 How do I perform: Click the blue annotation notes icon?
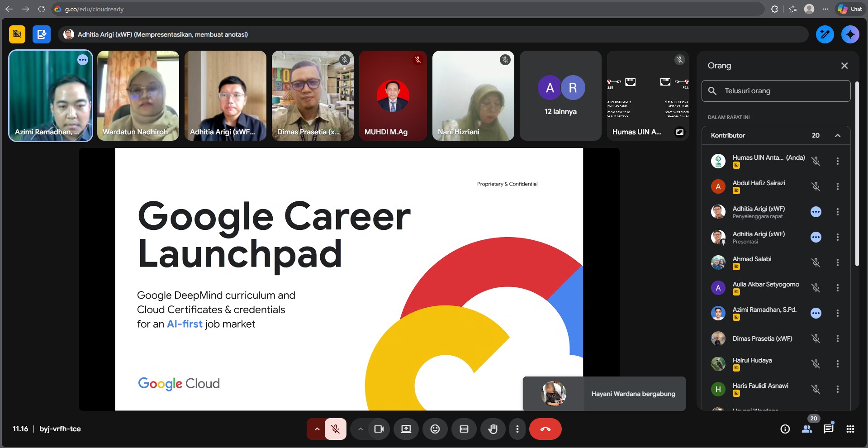pyautogui.click(x=42, y=34)
